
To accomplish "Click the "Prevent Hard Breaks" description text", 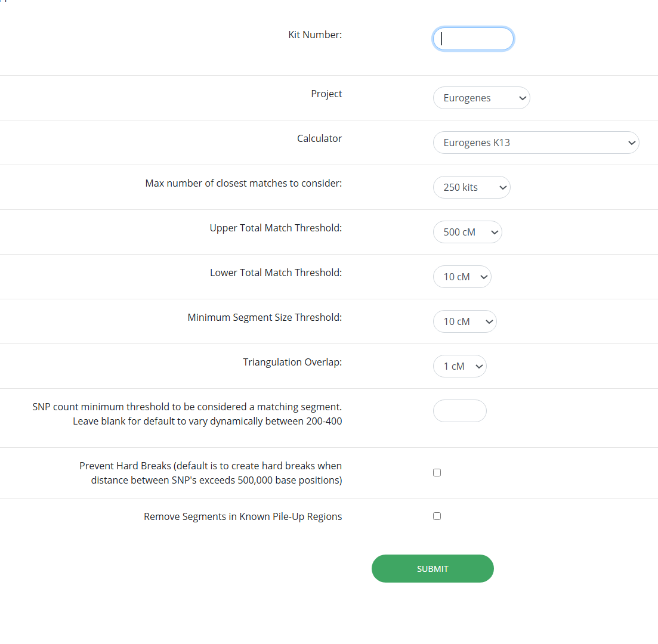I will click(211, 473).
